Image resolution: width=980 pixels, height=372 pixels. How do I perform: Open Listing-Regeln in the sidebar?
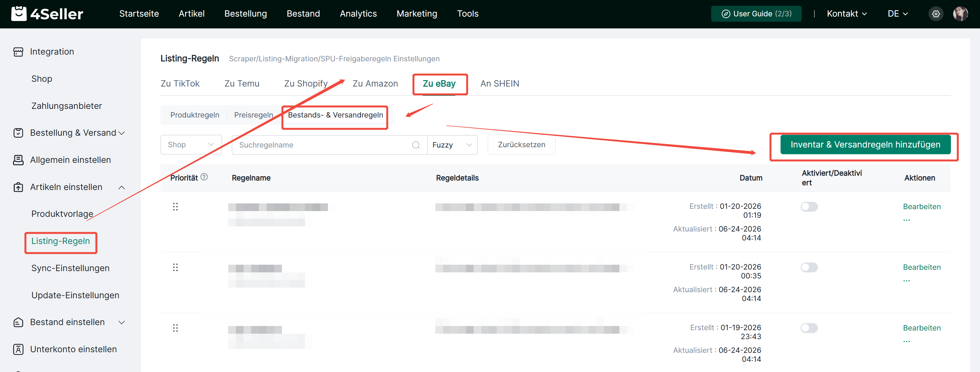pyautogui.click(x=60, y=241)
